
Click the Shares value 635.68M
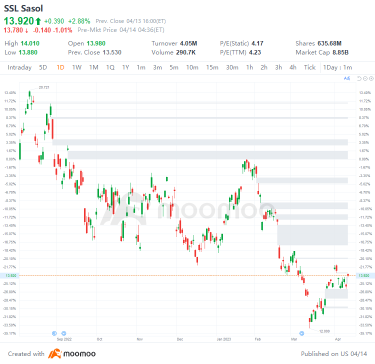pos(329,44)
